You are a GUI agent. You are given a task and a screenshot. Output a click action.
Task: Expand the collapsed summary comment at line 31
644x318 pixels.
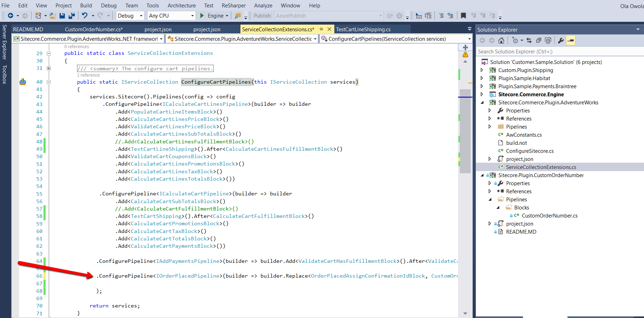(49, 68)
